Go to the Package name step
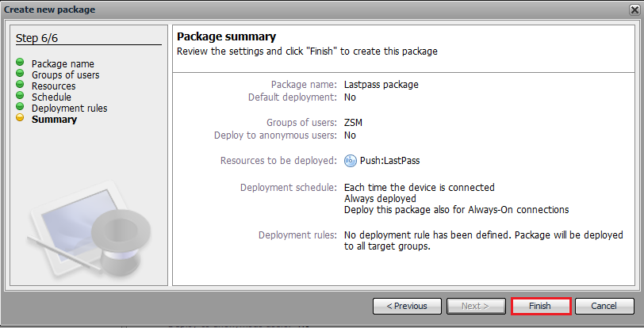Image resolution: width=644 pixels, height=328 pixels. point(63,63)
